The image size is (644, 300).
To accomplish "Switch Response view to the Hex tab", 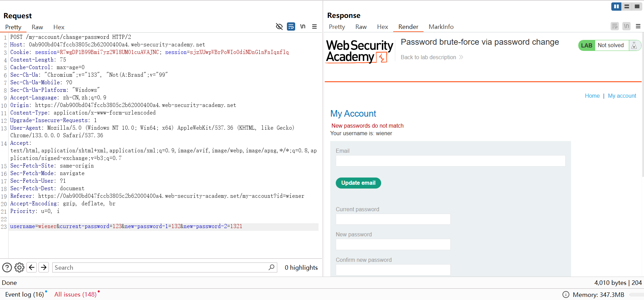I will pyautogui.click(x=382, y=27).
